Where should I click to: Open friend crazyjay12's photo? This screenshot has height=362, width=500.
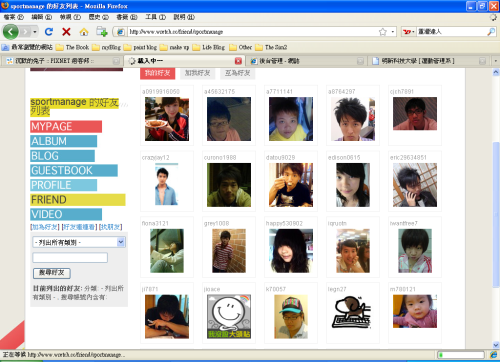pyautogui.click(x=167, y=184)
